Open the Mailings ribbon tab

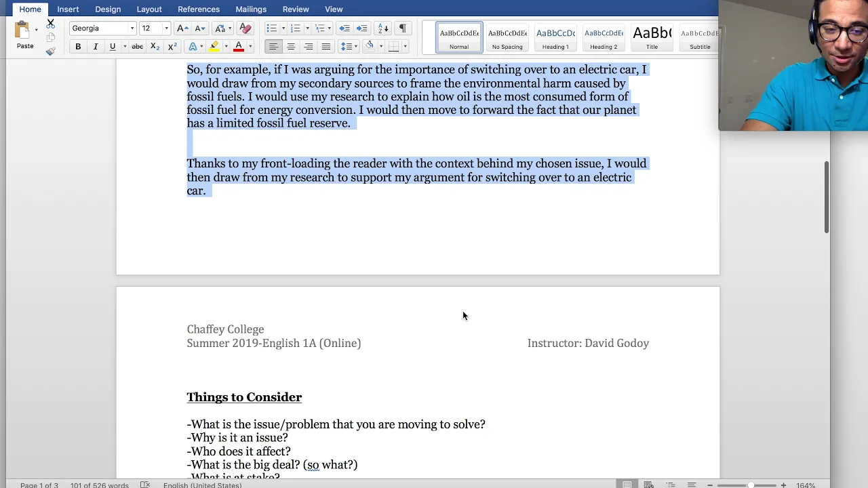pos(251,9)
